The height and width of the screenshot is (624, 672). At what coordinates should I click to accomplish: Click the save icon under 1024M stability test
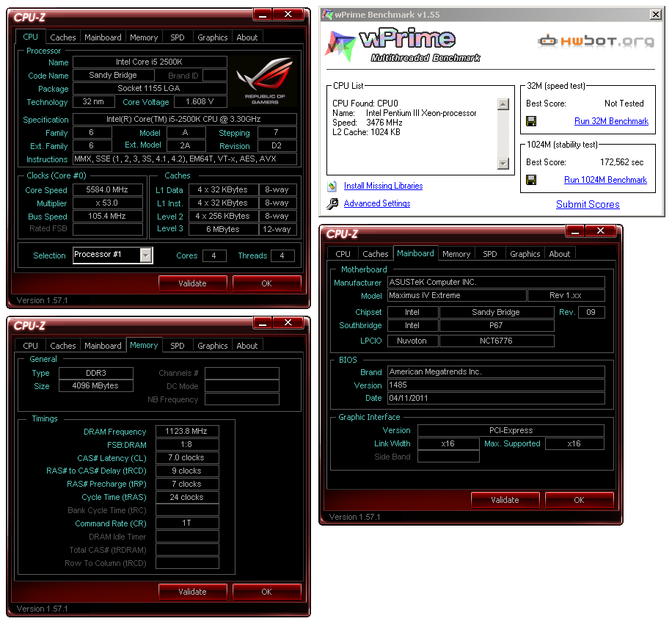pos(531,180)
